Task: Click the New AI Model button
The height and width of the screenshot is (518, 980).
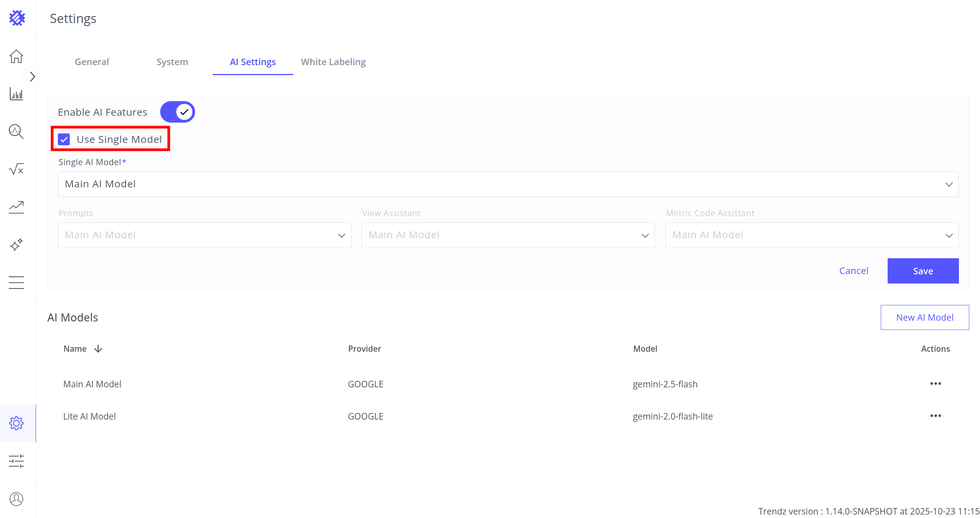Action: [x=924, y=317]
